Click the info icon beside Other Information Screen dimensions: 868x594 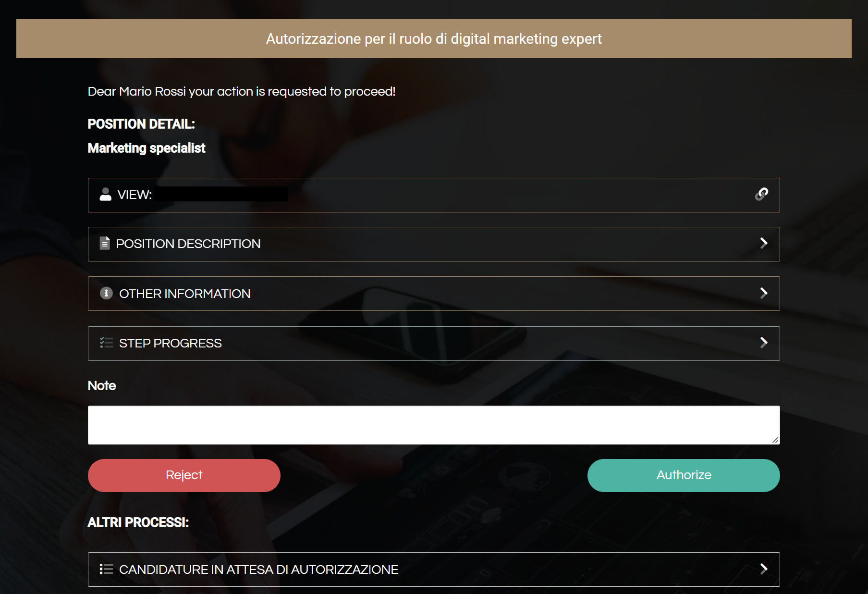pos(106,293)
